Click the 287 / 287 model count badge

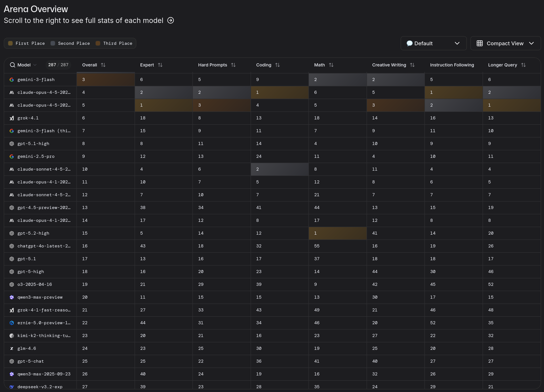[58, 65]
